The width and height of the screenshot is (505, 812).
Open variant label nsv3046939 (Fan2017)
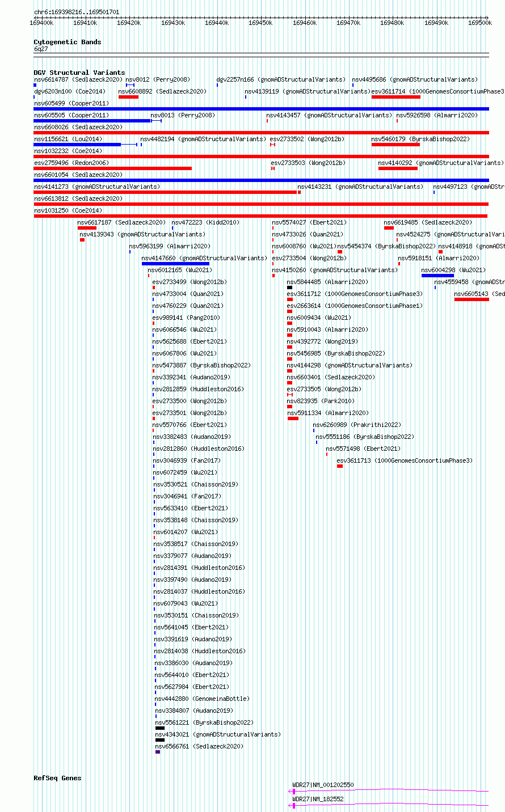tap(187, 461)
